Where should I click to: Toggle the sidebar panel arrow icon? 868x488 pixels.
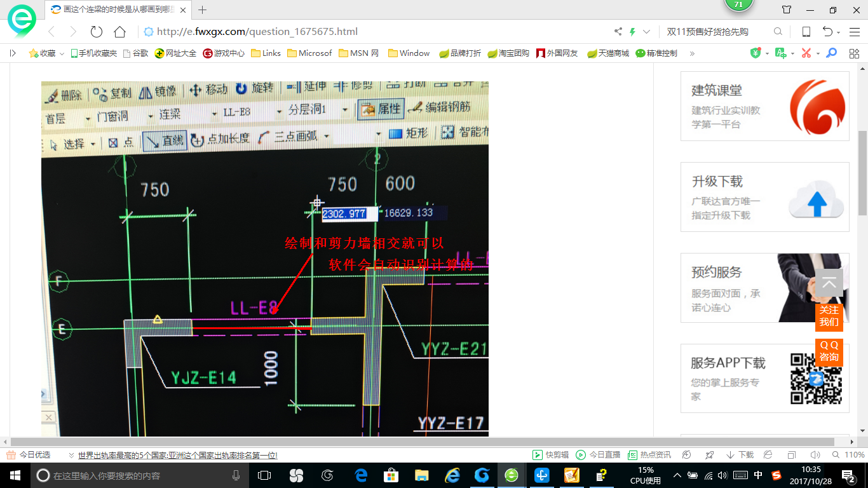13,53
